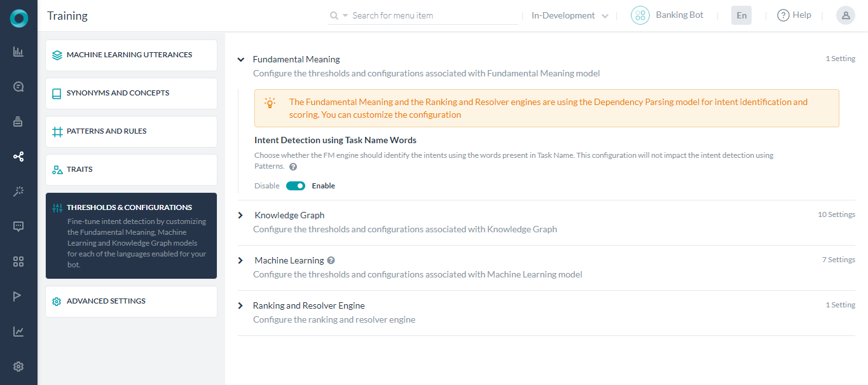This screenshot has width=868, height=385.
Task: Click the Enable label beside toggle
Action: pyautogui.click(x=323, y=186)
